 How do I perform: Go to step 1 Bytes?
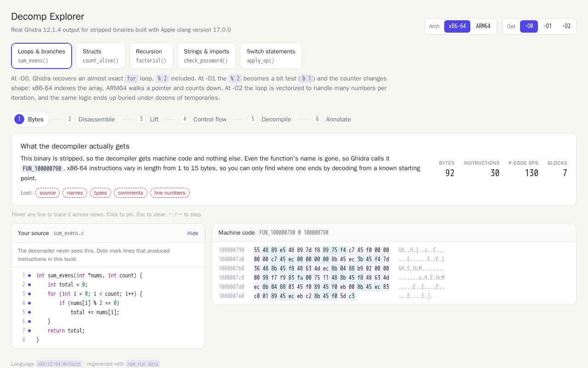(30, 119)
